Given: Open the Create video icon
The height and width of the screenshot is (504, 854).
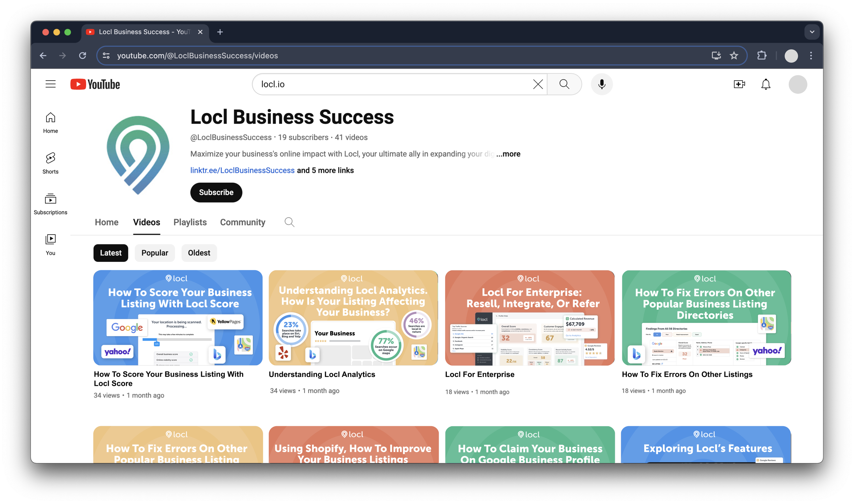Looking at the screenshot, I should pos(739,84).
